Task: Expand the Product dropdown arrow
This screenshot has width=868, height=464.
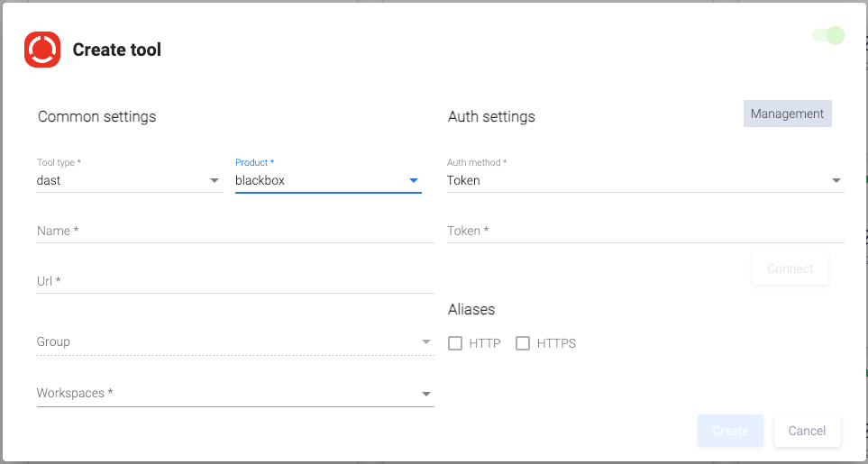Action: coord(414,181)
